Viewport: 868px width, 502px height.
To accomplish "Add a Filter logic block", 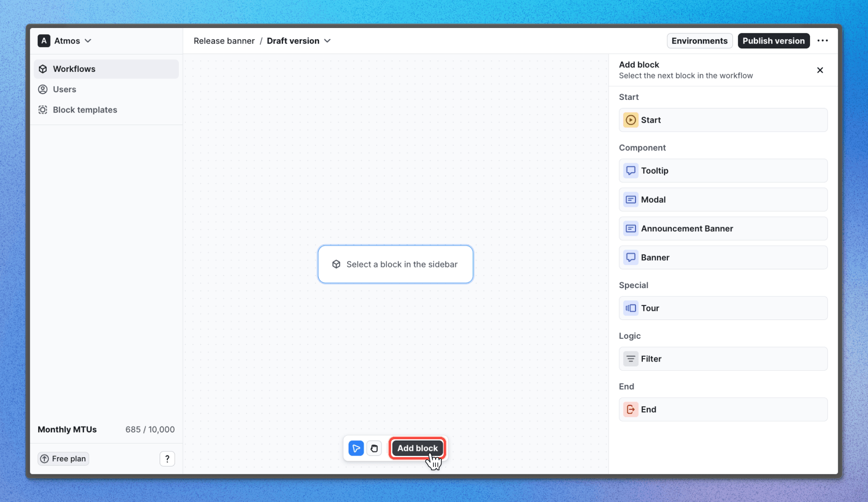I will click(723, 359).
